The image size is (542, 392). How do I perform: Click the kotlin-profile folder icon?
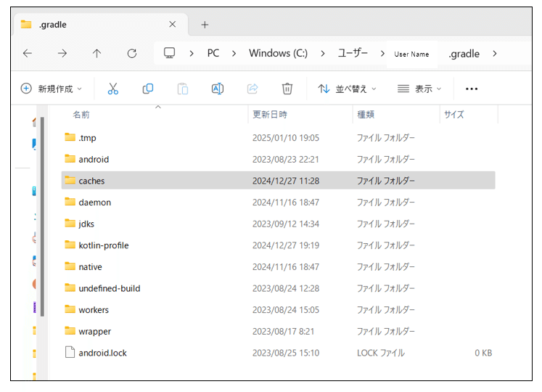(x=70, y=245)
